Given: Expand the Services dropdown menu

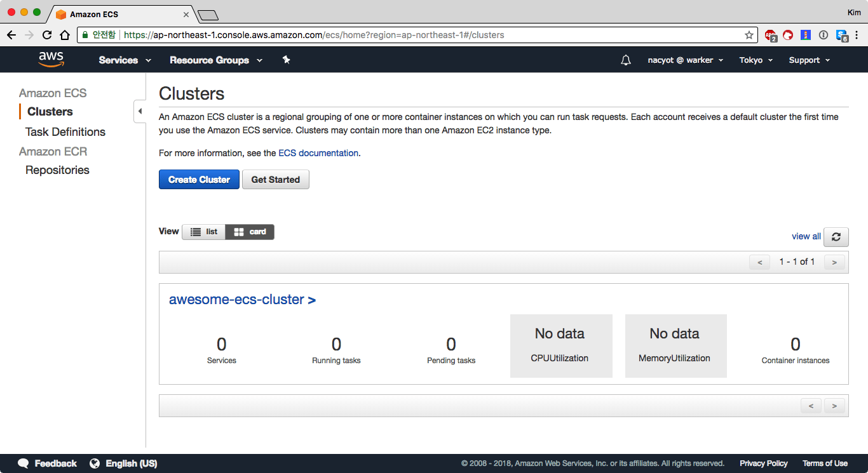Looking at the screenshot, I should 125,60.
